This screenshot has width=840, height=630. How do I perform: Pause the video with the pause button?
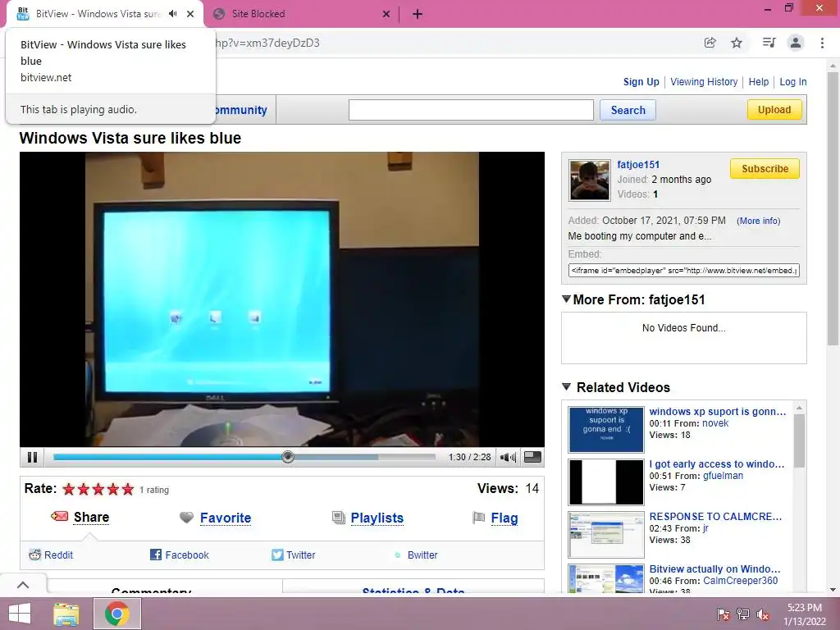coord(32,457)
